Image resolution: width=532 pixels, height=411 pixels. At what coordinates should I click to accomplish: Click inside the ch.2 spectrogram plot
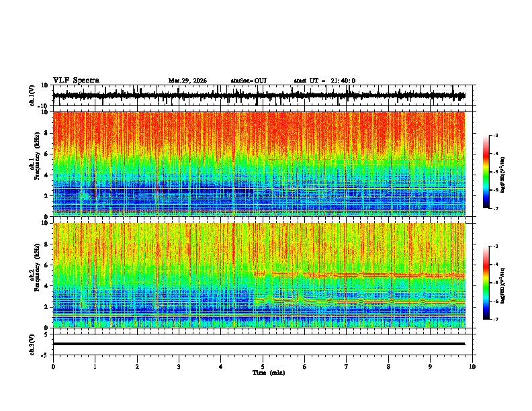[259, 275]
